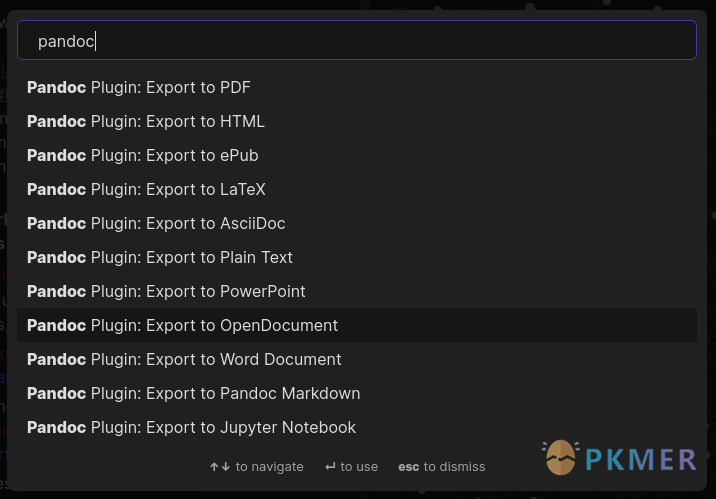Click the PKMER logo icon
The height and width of the screenshot is (499, 716).
pos(561,458)
